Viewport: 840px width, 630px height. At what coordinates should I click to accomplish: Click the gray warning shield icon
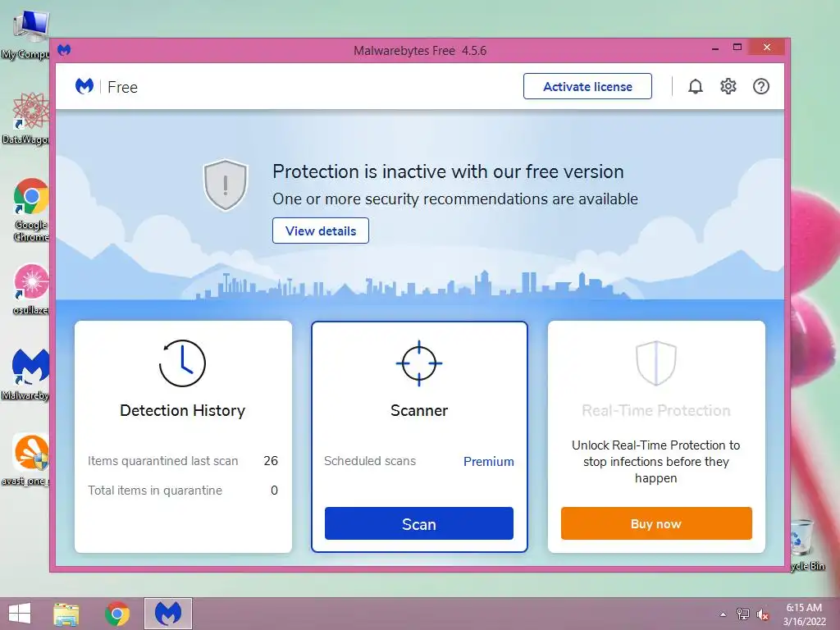pyautogui.click(x=226, y=185)
